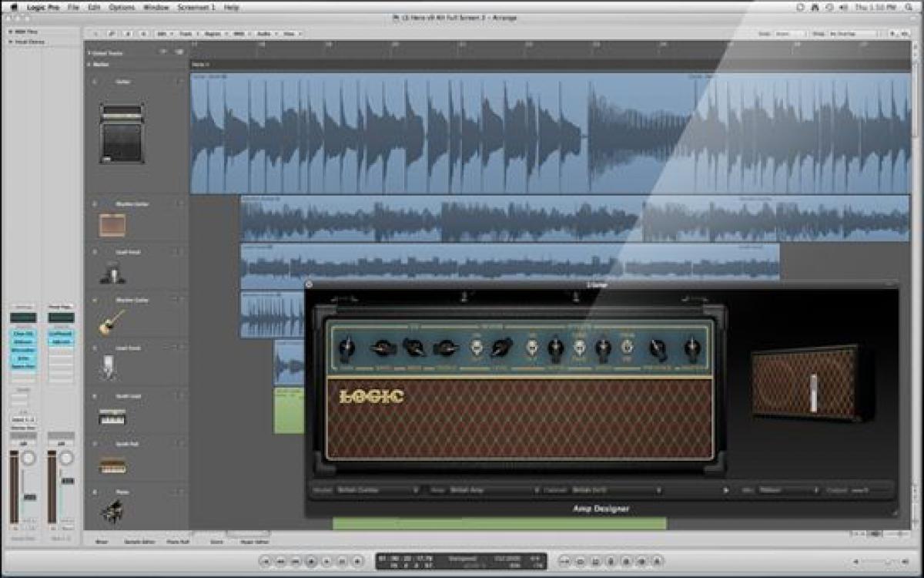This screenshot has width=924, height=578.
Task: Expand the Vocal Chorus section in the inspector
Action: click(8, 41)
